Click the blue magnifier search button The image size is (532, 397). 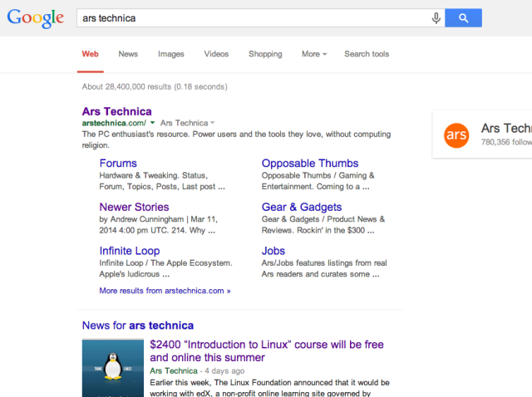(463, 18)
